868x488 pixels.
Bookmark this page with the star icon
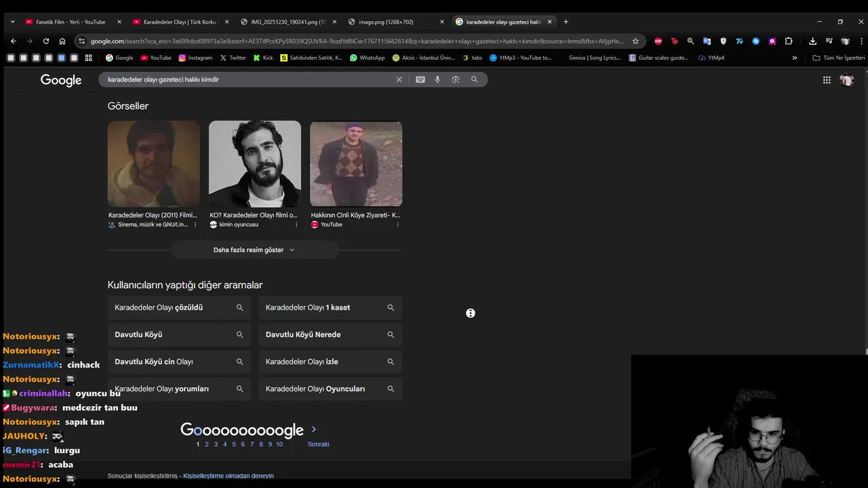635,41
